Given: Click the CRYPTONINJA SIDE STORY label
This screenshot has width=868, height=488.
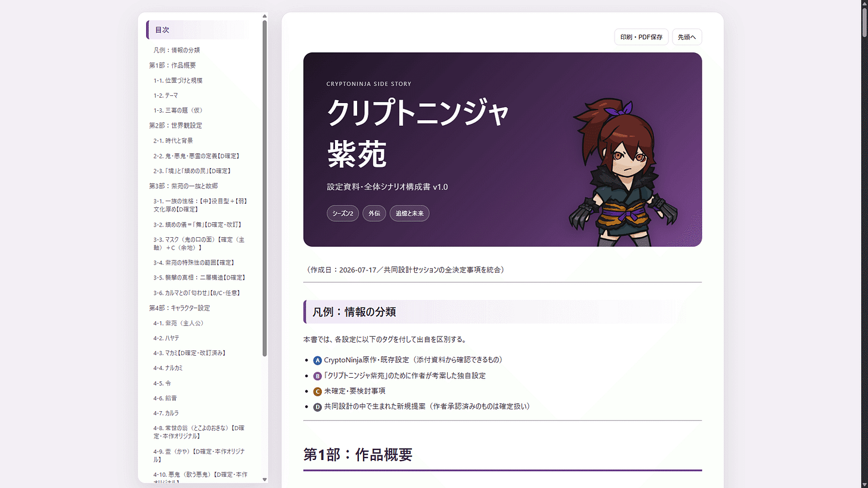Looking at the screenshot, I should pos(369,84).
